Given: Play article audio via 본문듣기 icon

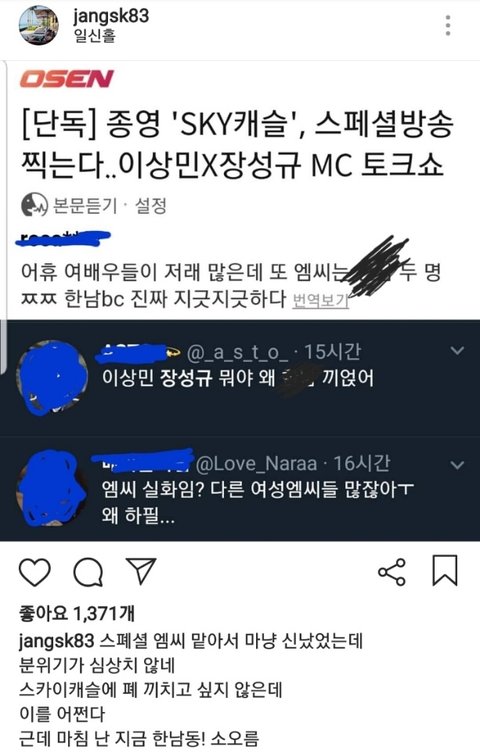Looking at the screenshot, I should 34,205.
